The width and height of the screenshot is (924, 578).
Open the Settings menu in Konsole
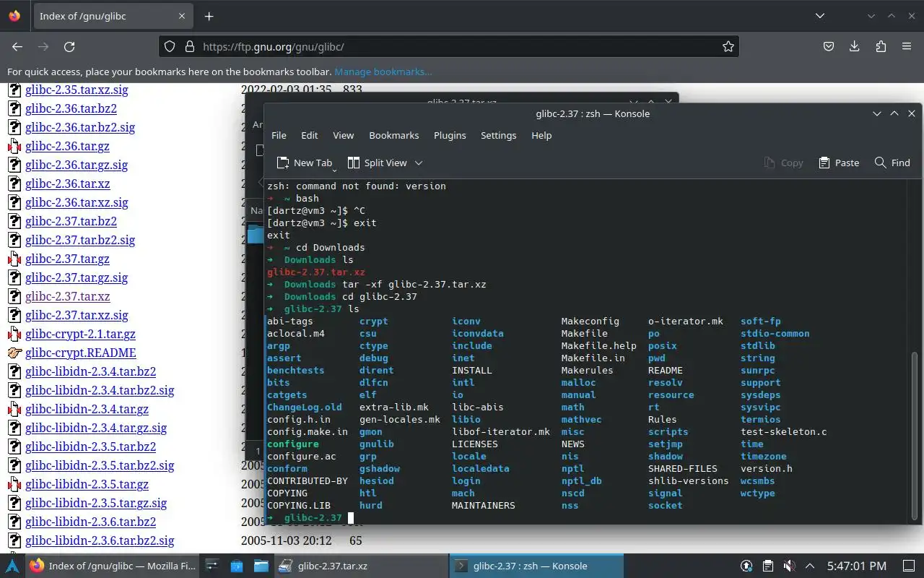point(498,135)
